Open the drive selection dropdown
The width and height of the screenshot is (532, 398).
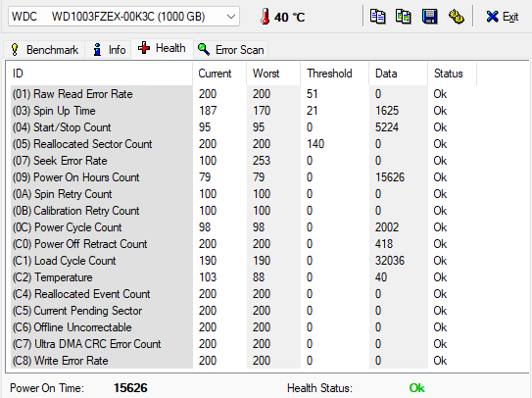click(x=123, y=17)
